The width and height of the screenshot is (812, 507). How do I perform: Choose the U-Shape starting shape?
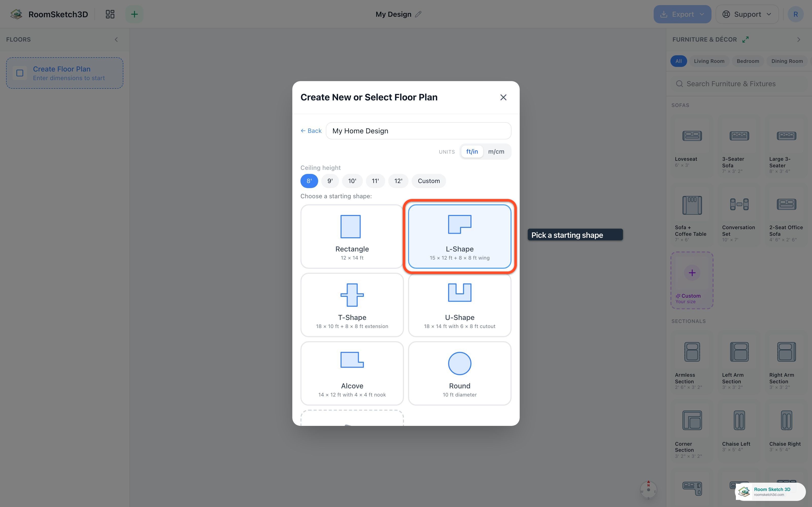(459, 305)
